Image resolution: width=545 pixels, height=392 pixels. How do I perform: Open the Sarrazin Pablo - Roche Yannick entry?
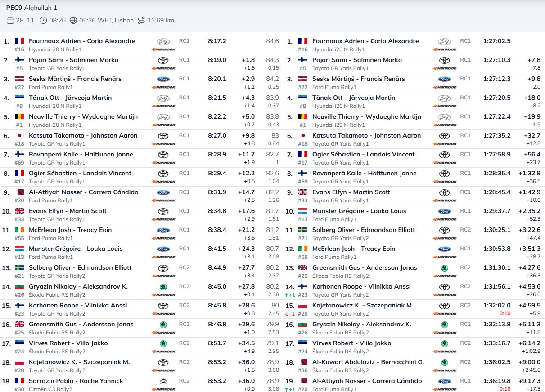(x=76, y=381)
